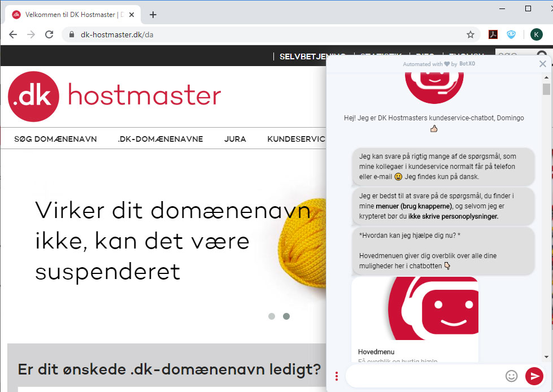The height and width of the screenshot is (392, 553).
Task: Click the chat scrollbar thumb
Action: click(546, 89)
